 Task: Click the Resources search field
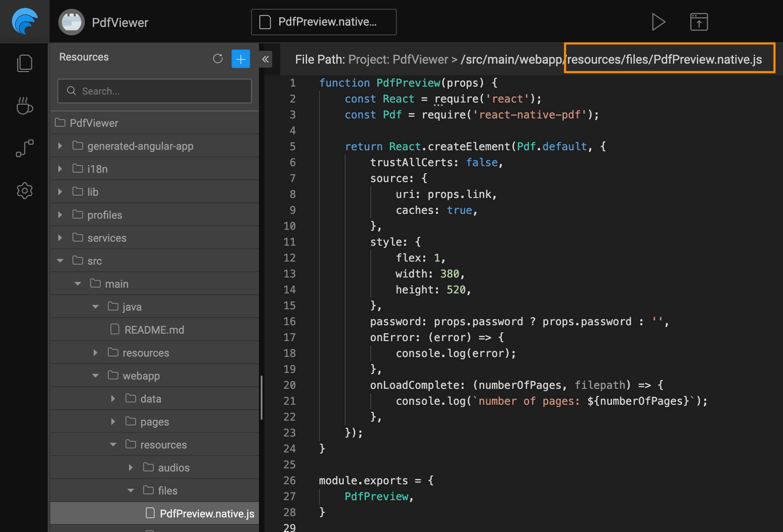155,91
